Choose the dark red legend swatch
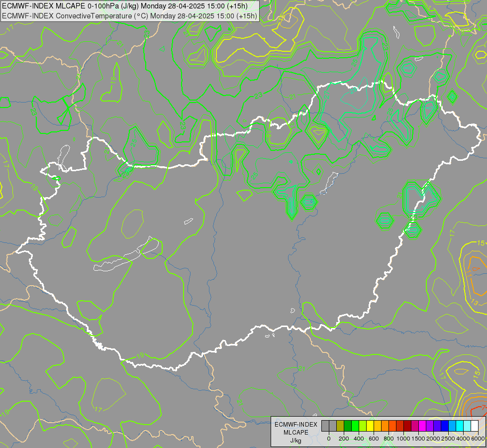The image size is (487, 448). 408,426
